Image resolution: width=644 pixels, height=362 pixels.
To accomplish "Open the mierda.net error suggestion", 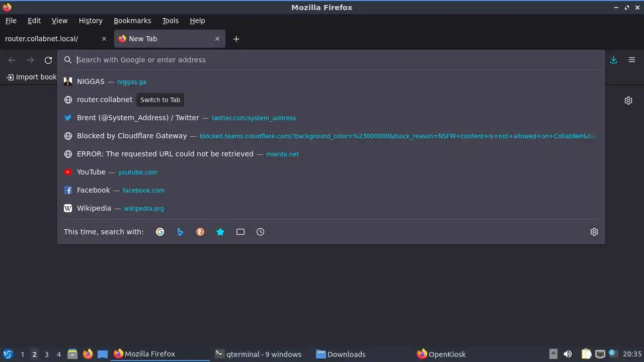I will pos(331,154).
